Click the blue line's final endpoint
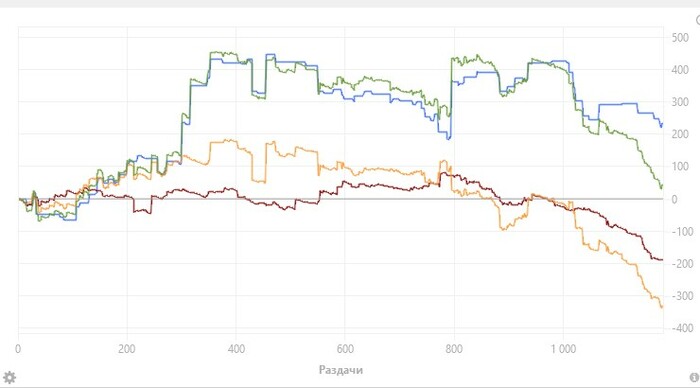The image size is (700, 388). coord(662,125)
